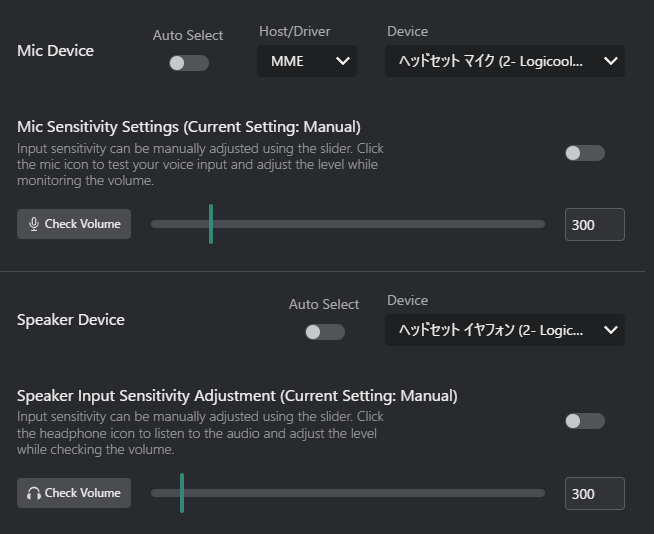Toggle Speaker Device Auto Select switch
Screen dimensions: 654x534
(325, 332)
